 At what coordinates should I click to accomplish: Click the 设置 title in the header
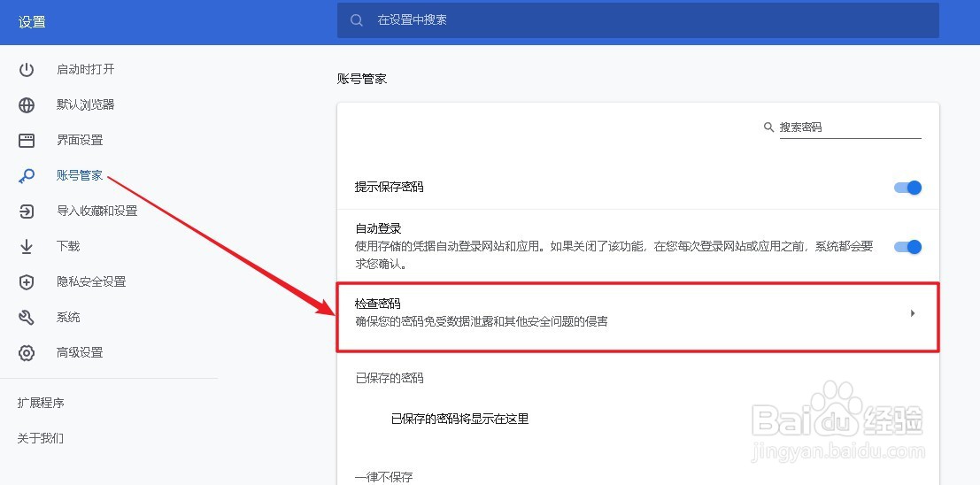pos(32,22)
